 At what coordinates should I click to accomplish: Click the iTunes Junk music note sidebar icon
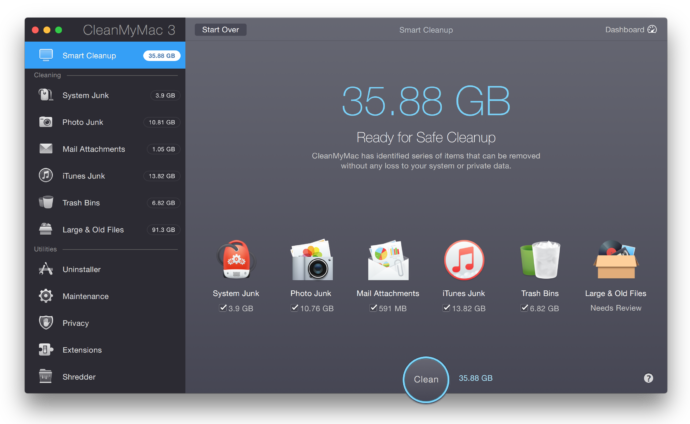46,175
